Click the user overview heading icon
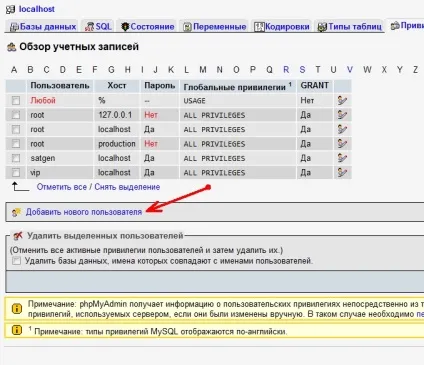The image size is (424, 365). point(11,47)
